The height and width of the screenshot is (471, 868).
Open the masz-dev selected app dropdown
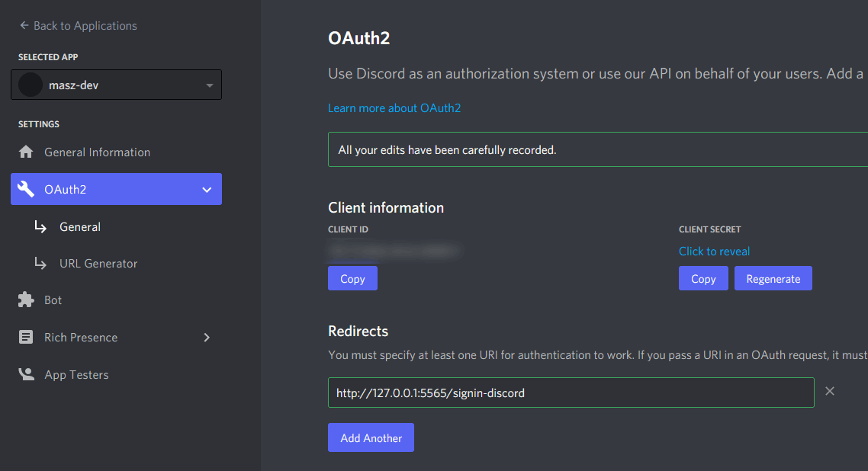click(116, 85)
